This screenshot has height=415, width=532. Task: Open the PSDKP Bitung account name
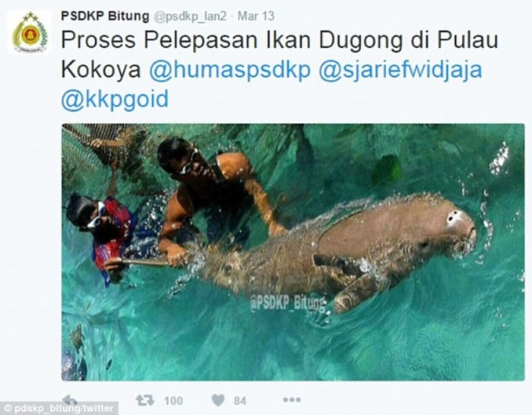pos(105,16)
